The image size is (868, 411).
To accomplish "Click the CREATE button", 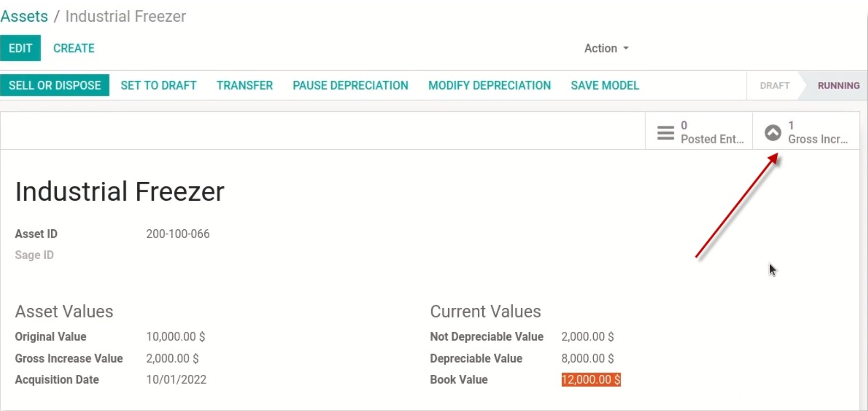I will pos(74,48).
